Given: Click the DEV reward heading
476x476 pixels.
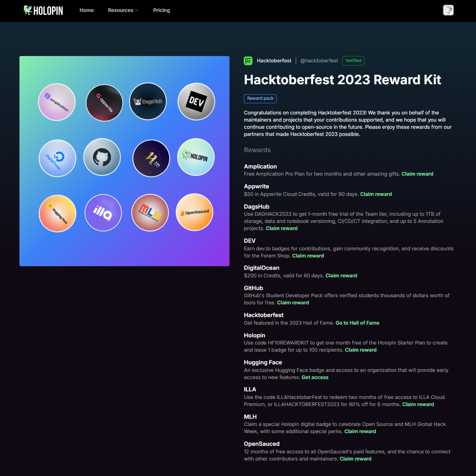Looking at the screenshot, I should coord(250,241).
